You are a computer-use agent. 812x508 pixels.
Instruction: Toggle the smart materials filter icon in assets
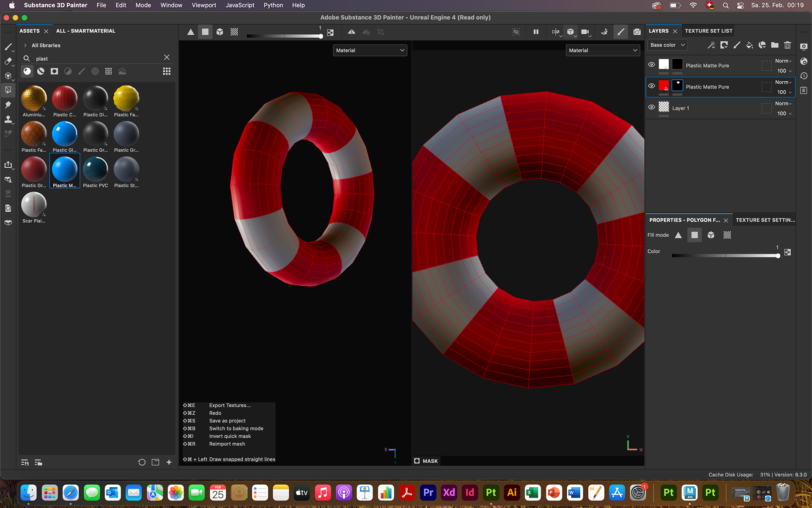(41, 71)
